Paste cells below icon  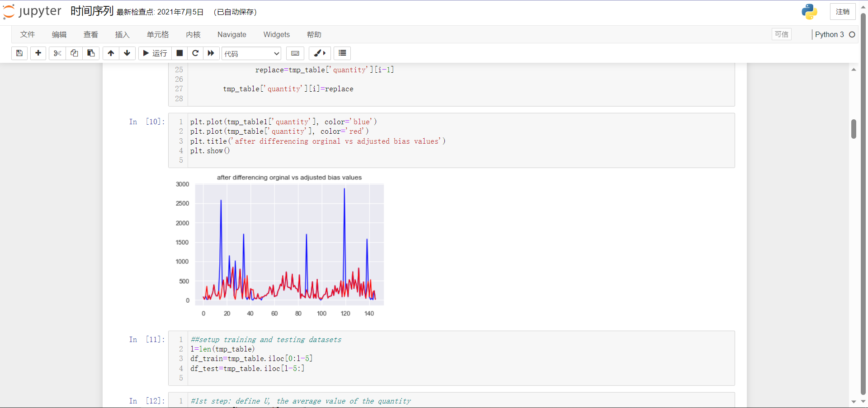pyautogui.click(x=91, y=53)
